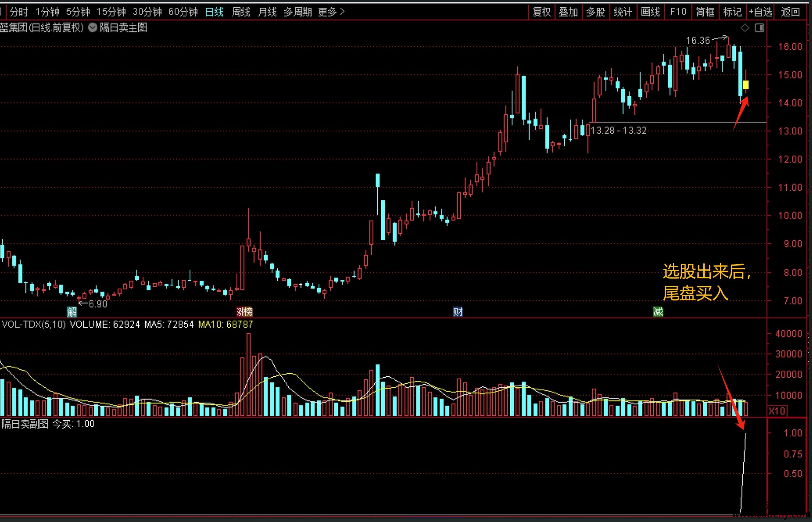Click the VOLUME: 62924 readout
This screenshot has width=812, height=522.
pyautogui.click(x=104, y=324)
